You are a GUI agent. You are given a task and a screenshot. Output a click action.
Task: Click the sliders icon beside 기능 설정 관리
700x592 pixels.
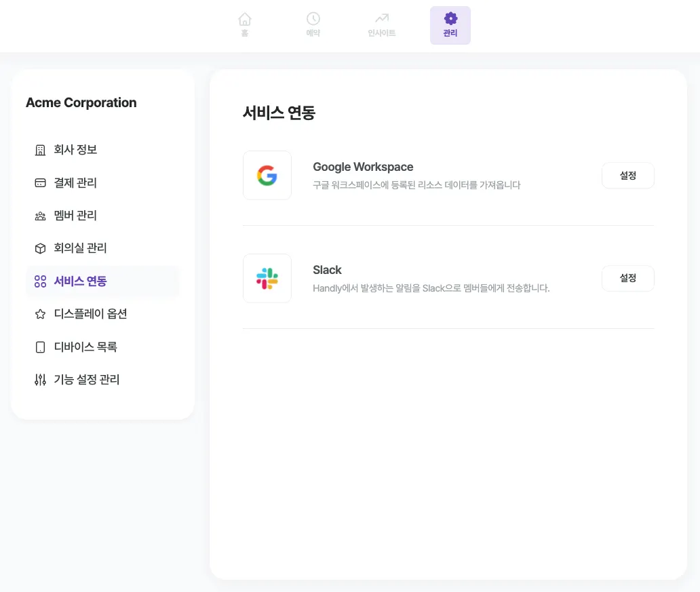[40, 380]
